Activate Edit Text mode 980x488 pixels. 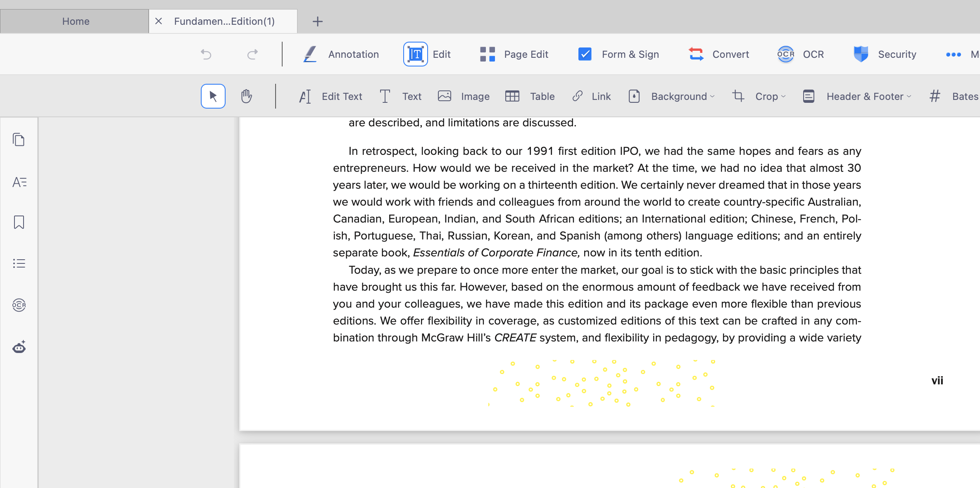[330, 96]
